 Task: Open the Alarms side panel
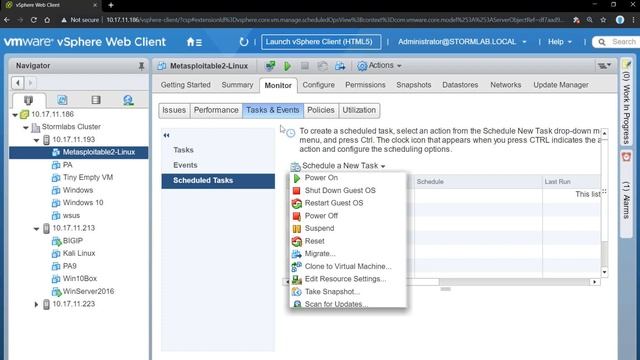click(626, 193)
